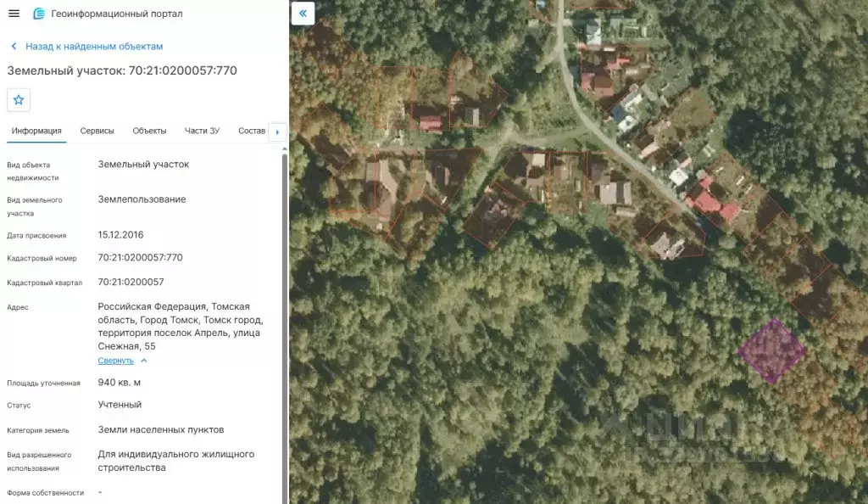Image resolution: width=868 pixels, height=504 pixels.
Task: Click the Площадь уточненная label
Action: click(x=43, y=384)
